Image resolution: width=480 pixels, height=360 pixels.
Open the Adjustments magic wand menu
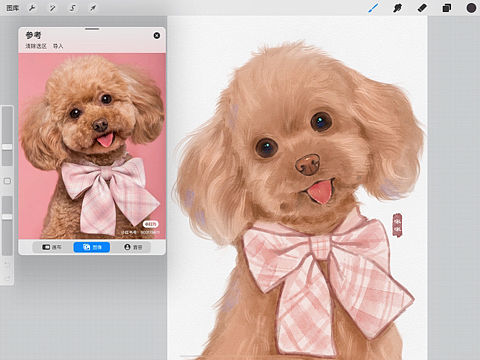(x=52, y=8)
